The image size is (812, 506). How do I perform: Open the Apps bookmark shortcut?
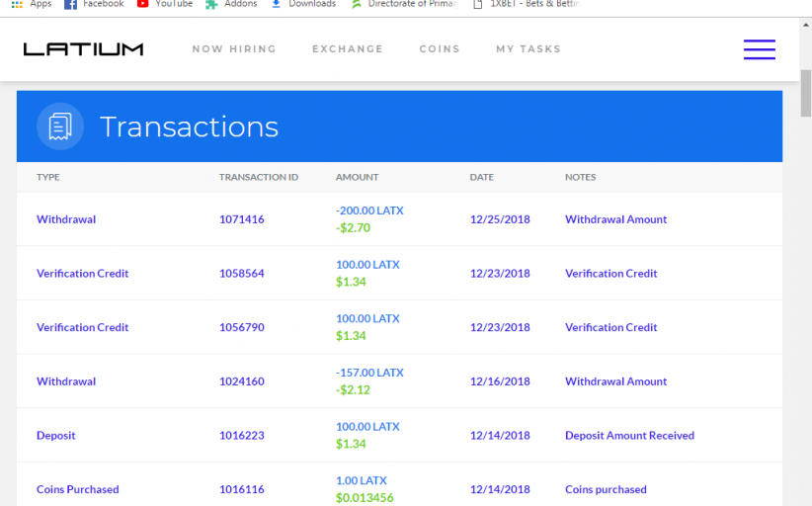click(x=32, y=4)
